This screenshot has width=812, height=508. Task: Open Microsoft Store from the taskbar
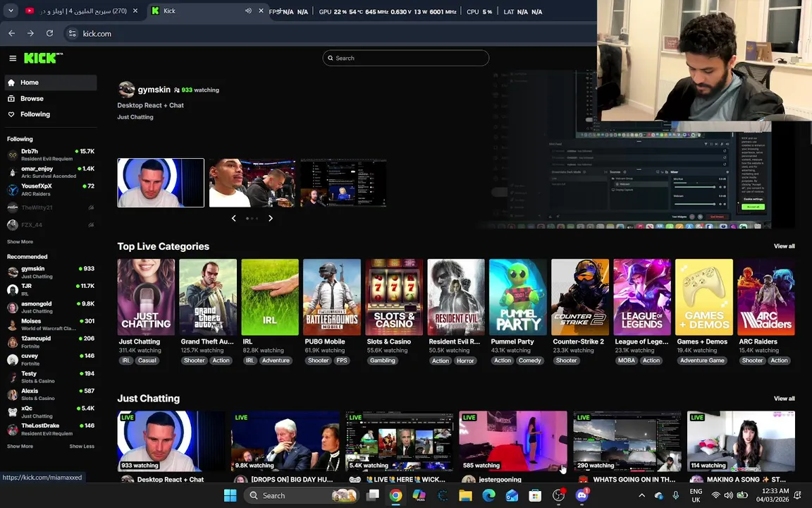(x=535, y=495)
